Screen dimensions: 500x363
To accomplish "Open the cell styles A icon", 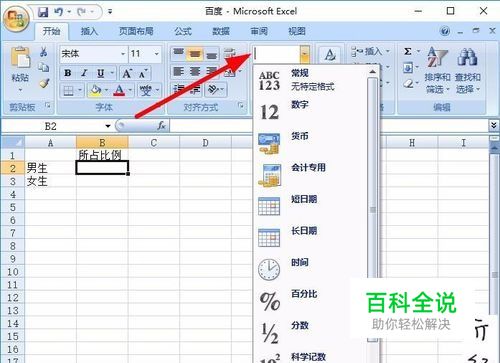I will point(329,55).
